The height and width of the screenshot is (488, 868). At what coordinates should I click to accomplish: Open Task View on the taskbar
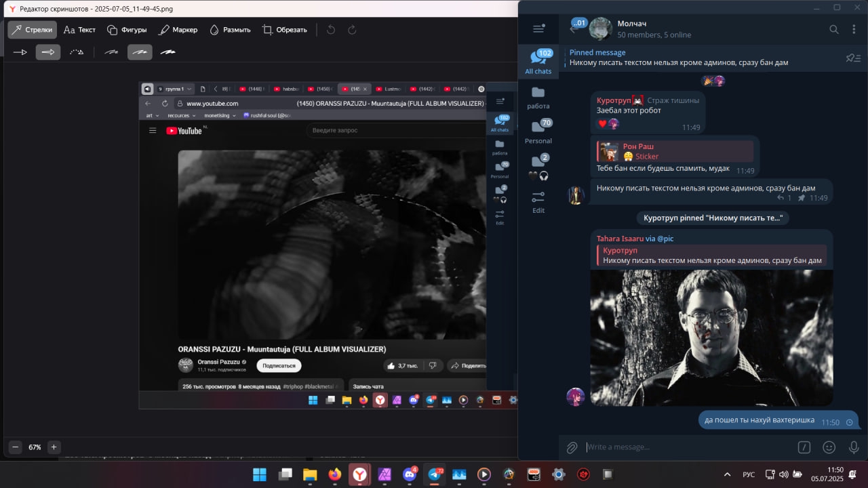(285, 474)
